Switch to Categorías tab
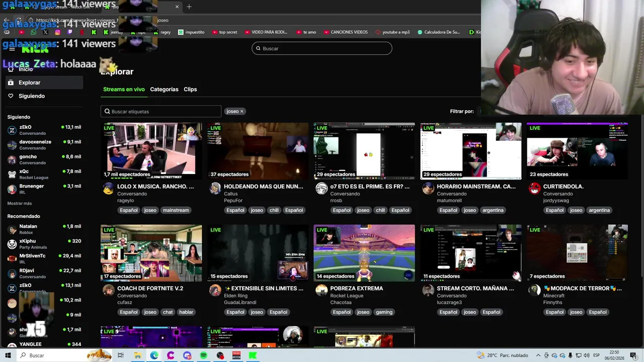Viewport: 644px width, 362px height. pyautogui.click(x=164, y=89)
